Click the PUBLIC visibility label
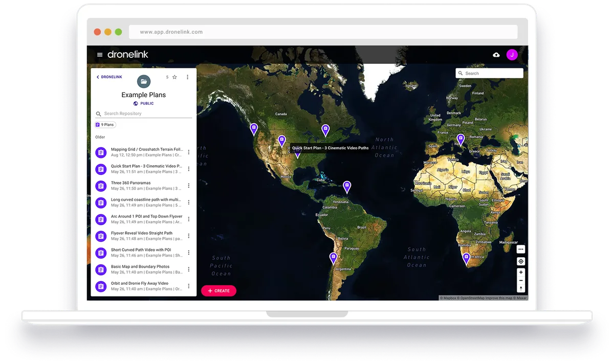 (x=144, y=103)
